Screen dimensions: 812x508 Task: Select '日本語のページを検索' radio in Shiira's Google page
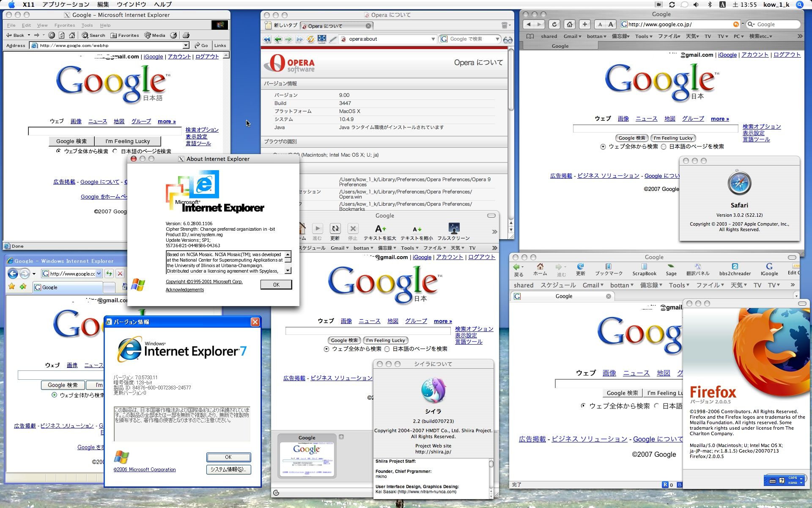(387, 349)
